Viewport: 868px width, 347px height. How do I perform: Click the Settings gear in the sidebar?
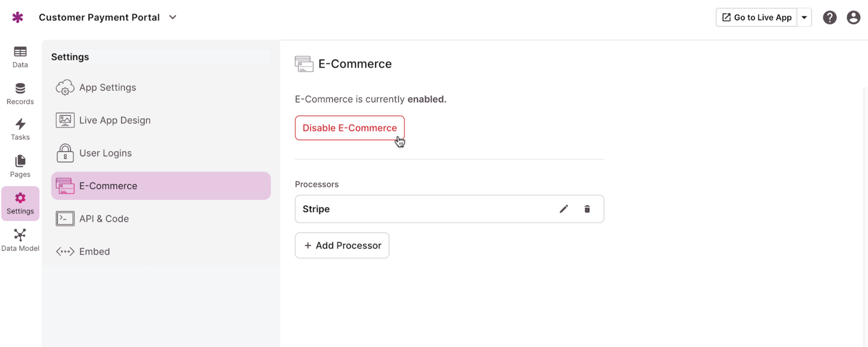pos(20,202)
